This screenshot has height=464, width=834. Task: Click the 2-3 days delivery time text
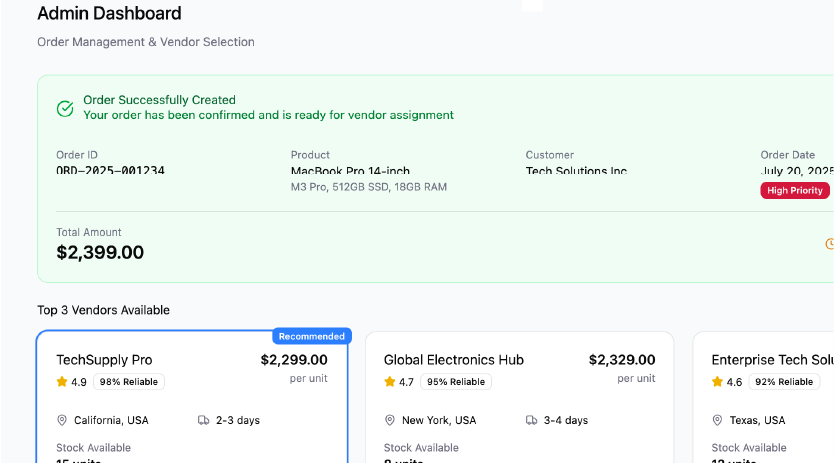[238, 420]
